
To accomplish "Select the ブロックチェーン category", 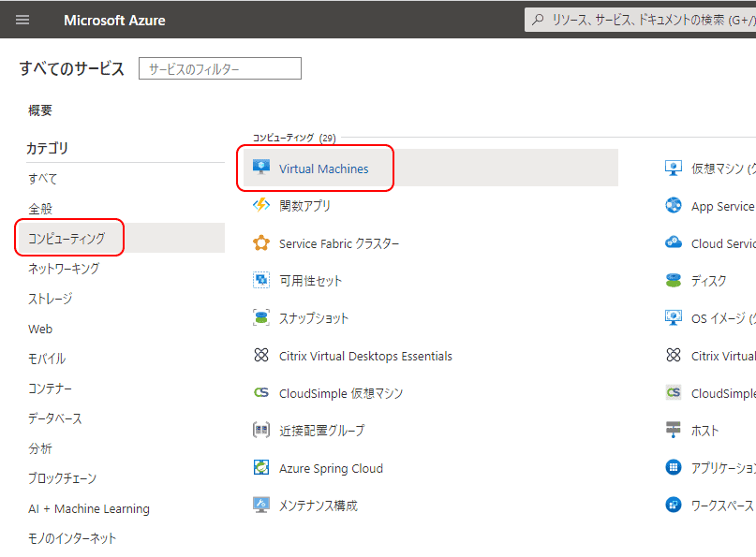I will [62, 478].
